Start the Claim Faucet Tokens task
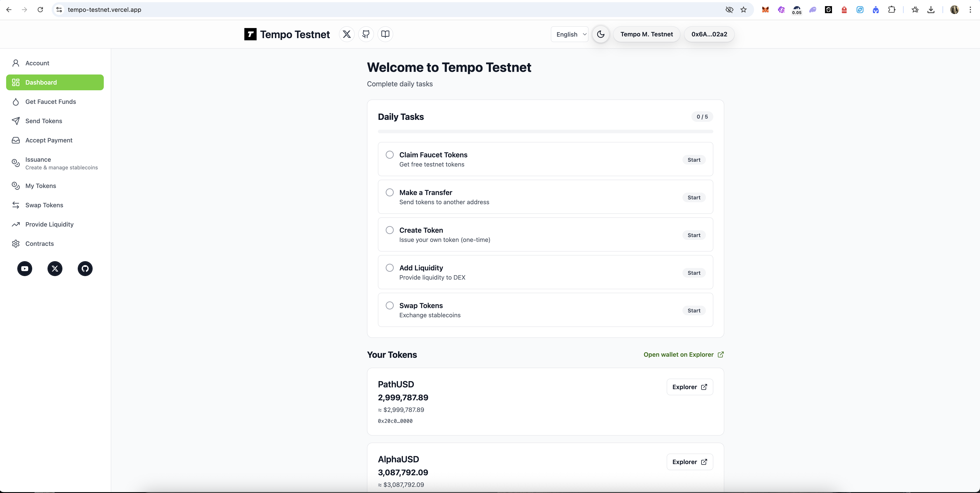The height and width of the screenshot is (493, 980). pos(694,160)
